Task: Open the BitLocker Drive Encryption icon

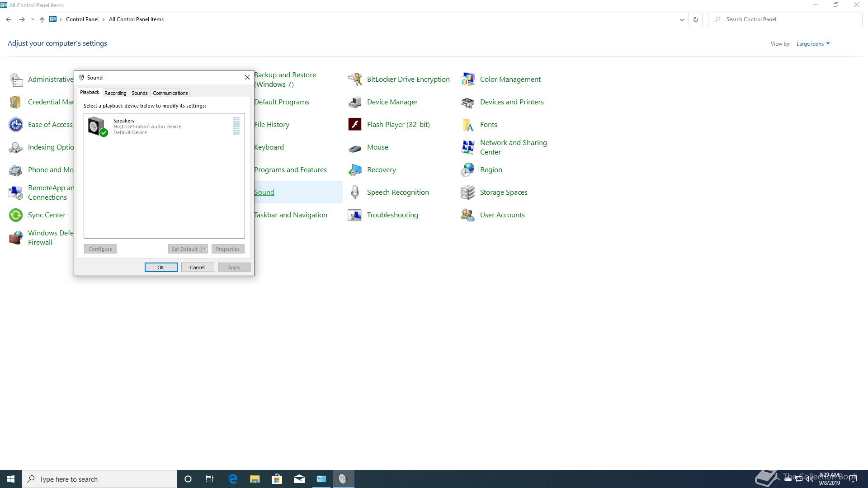Action: [x=355, y=80]
